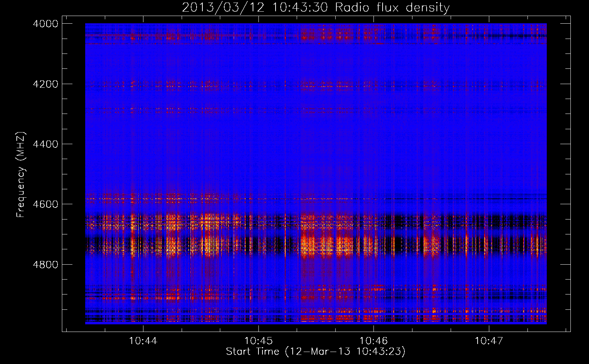Click the 4400 frequency axis label

click(x=46, y=144)
